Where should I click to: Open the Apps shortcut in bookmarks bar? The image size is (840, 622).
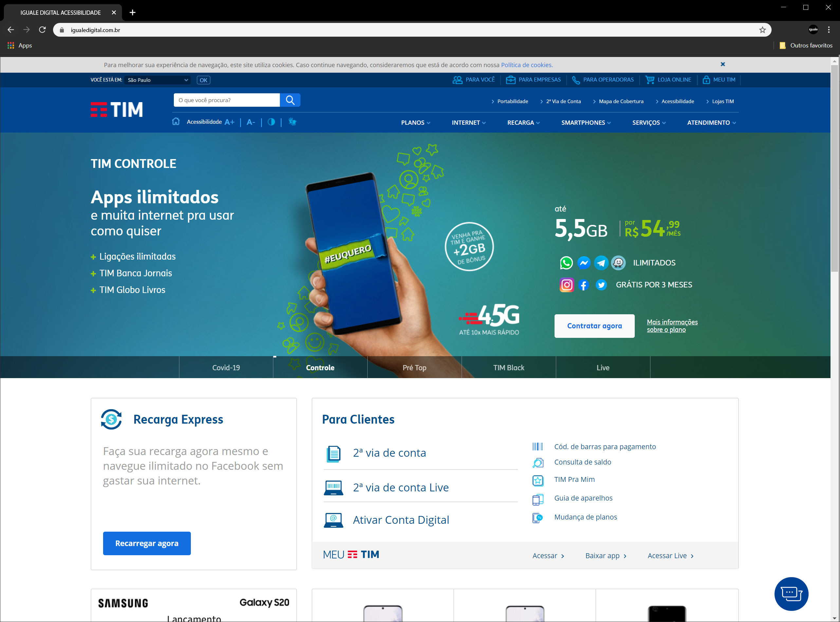[x=20, y=45]
